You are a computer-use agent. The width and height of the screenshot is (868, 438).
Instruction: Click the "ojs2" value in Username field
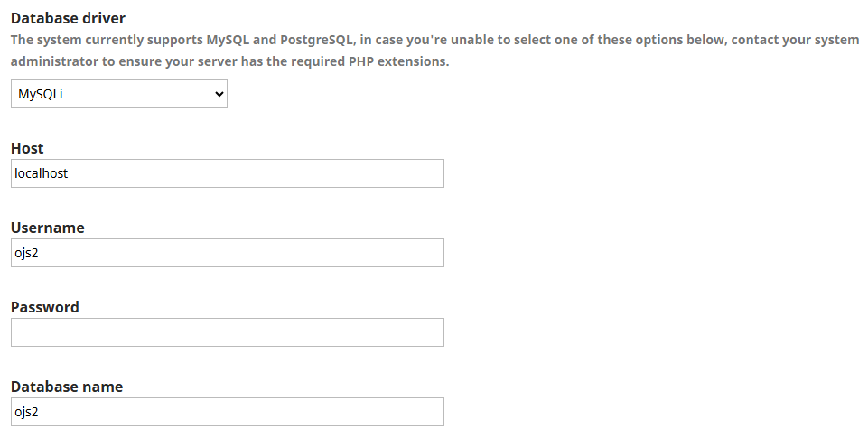(26, 253)
